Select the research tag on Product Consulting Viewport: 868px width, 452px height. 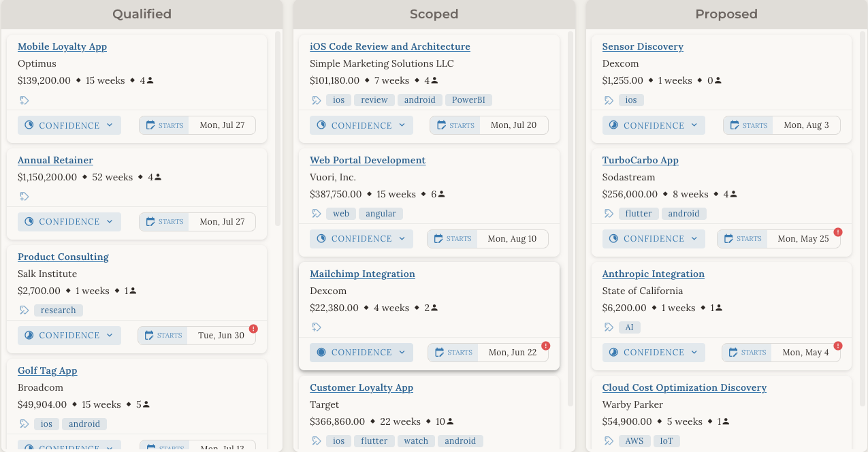click(x=59, y=310)
